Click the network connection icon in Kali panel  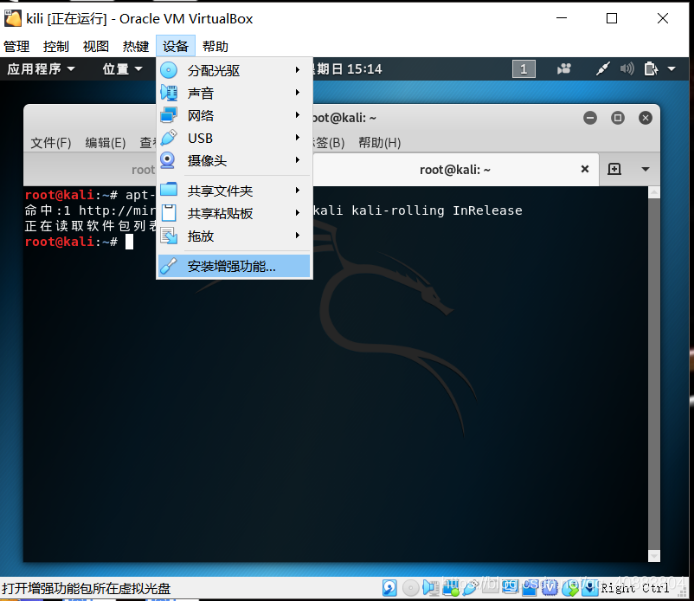click(x=602, y=69)
